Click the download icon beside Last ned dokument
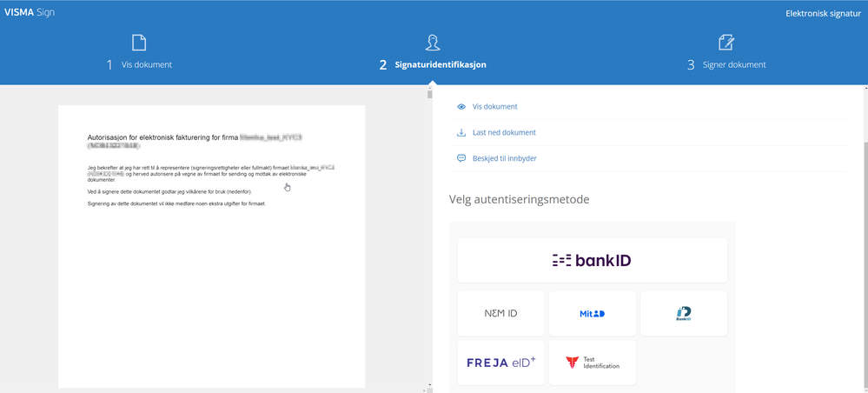Screen dimensions: 868x393 (461, 132)
